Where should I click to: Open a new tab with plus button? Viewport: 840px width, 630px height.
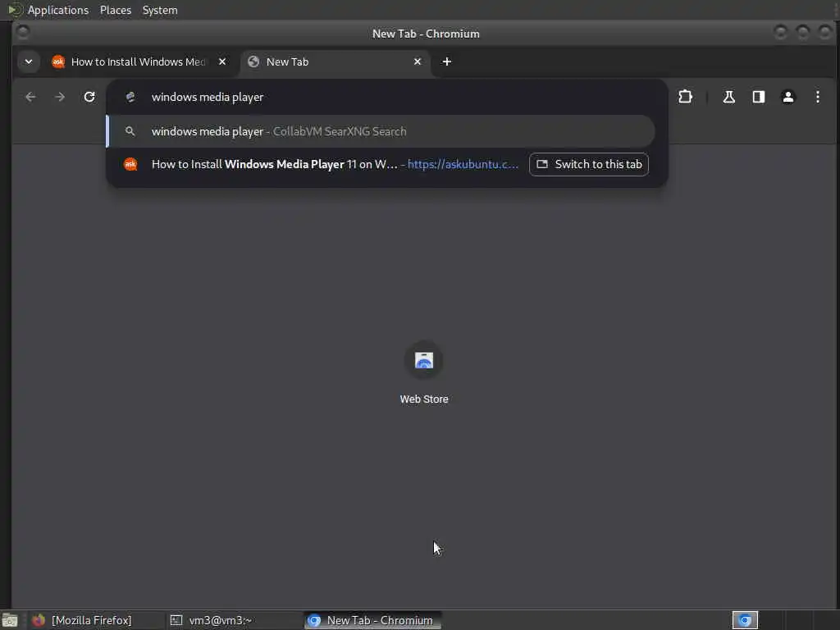(447, 62)
